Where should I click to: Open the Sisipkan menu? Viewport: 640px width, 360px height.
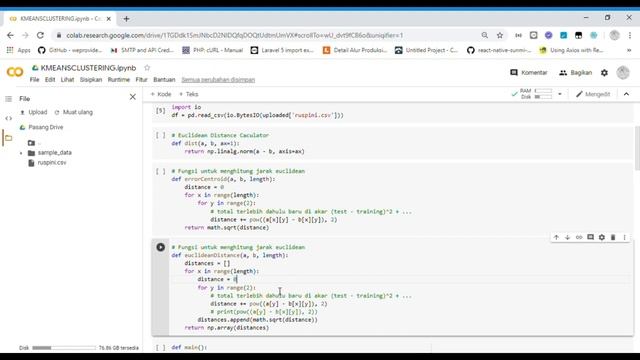point(91,80)
